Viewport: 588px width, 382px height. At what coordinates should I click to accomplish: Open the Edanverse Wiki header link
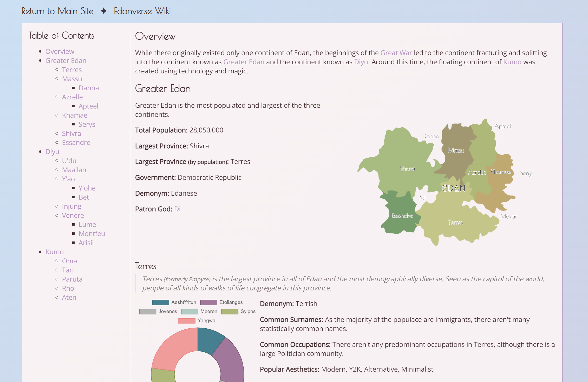[142, 11]
